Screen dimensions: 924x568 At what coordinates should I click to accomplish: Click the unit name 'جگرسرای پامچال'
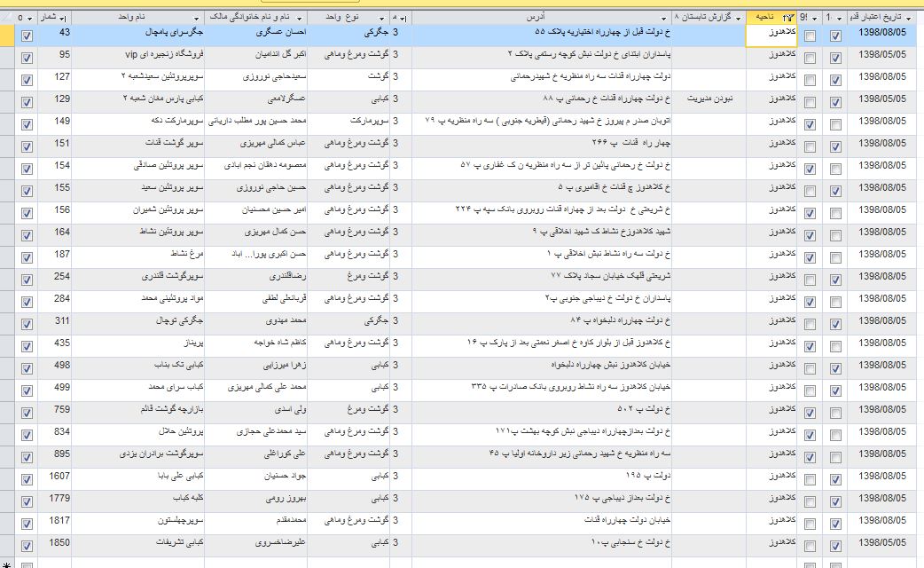[175, 32]
